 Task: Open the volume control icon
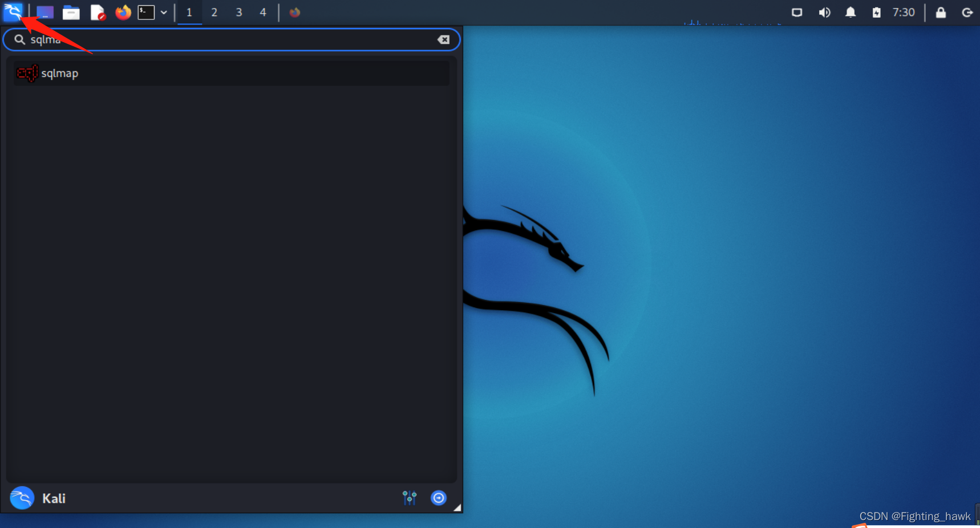(824, 13)
